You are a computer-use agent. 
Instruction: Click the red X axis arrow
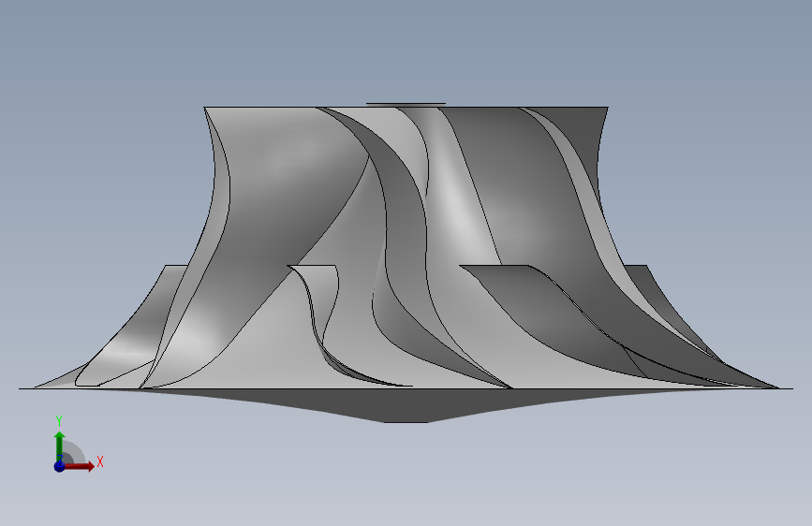click(79, 466)
